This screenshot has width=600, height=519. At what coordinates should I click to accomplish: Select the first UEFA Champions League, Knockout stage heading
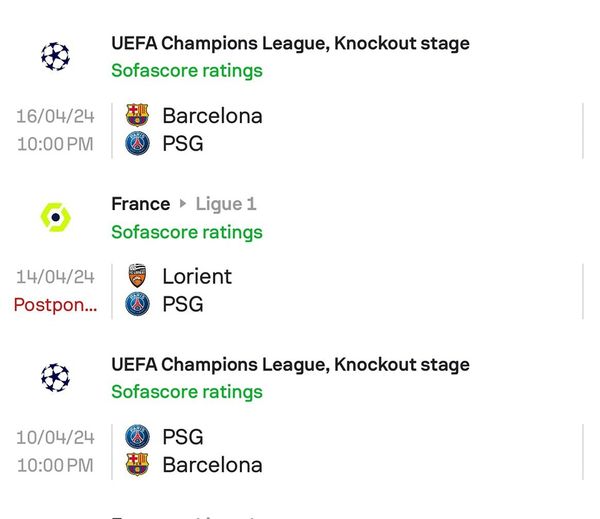tap(290, 43)
